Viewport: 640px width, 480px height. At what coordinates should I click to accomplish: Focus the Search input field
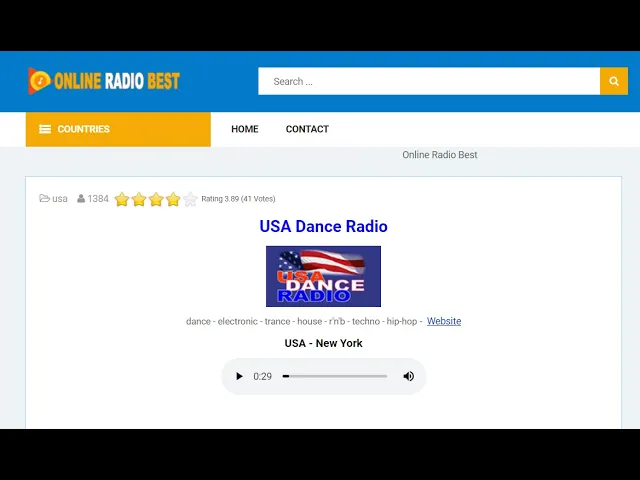coord(429,81)
